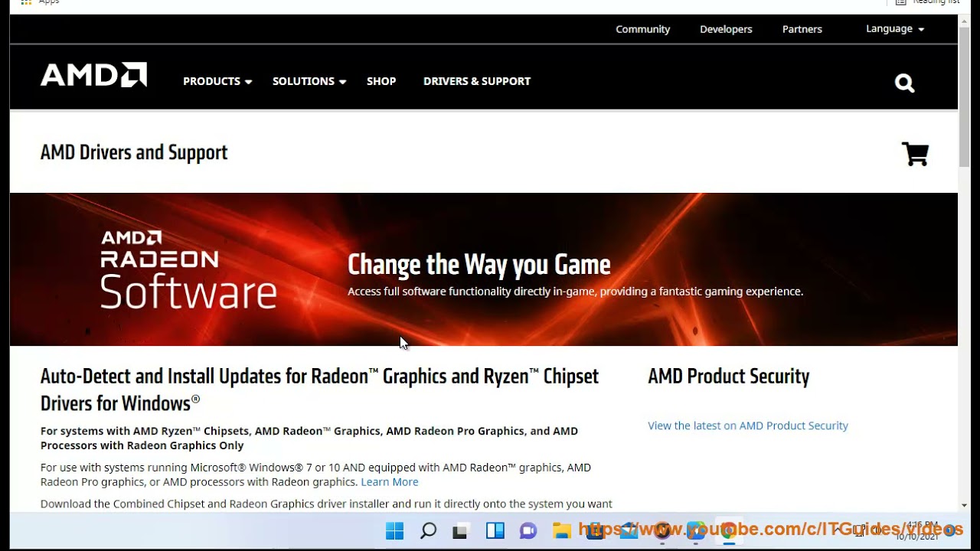The height and width of the screenshot is (551, 980).
Task: Open the Developers link
Action: [x=726, y=29]
